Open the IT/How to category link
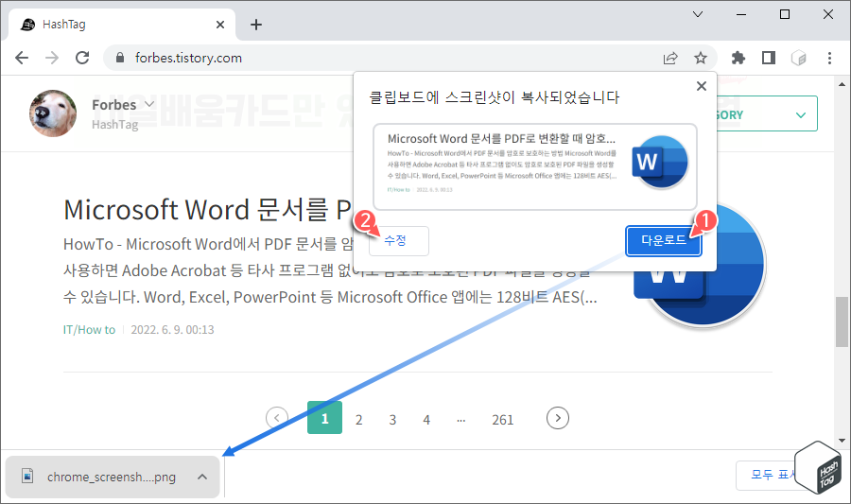The image size is (851, 504). click(89, 329)
